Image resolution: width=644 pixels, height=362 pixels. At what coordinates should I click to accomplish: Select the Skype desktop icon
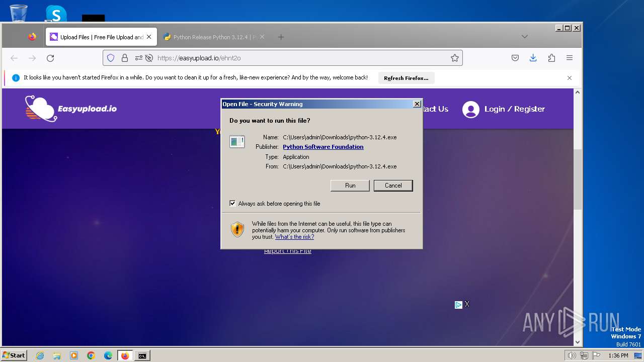click(56, 13)
